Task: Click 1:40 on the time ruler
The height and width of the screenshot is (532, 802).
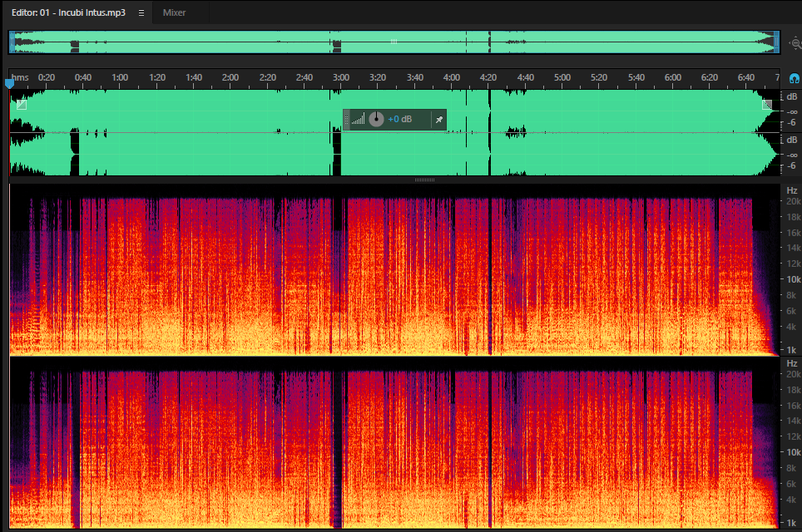Action: tap(194, 77)
